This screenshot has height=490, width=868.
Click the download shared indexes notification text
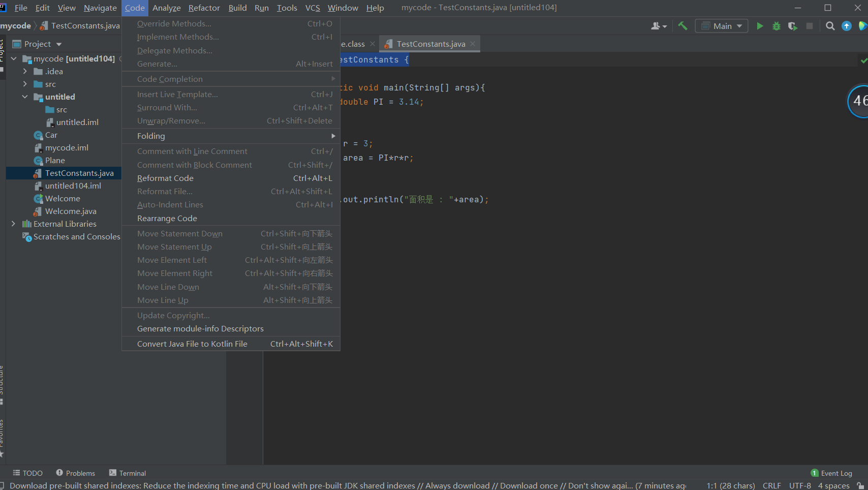pyautogui.click(x=347, y=485)
